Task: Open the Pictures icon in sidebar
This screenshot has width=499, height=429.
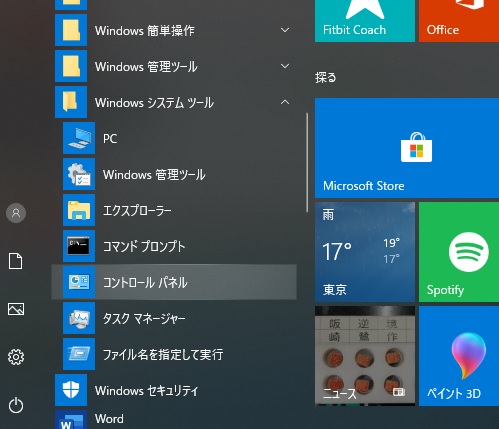Action: (x=16, y=309)
